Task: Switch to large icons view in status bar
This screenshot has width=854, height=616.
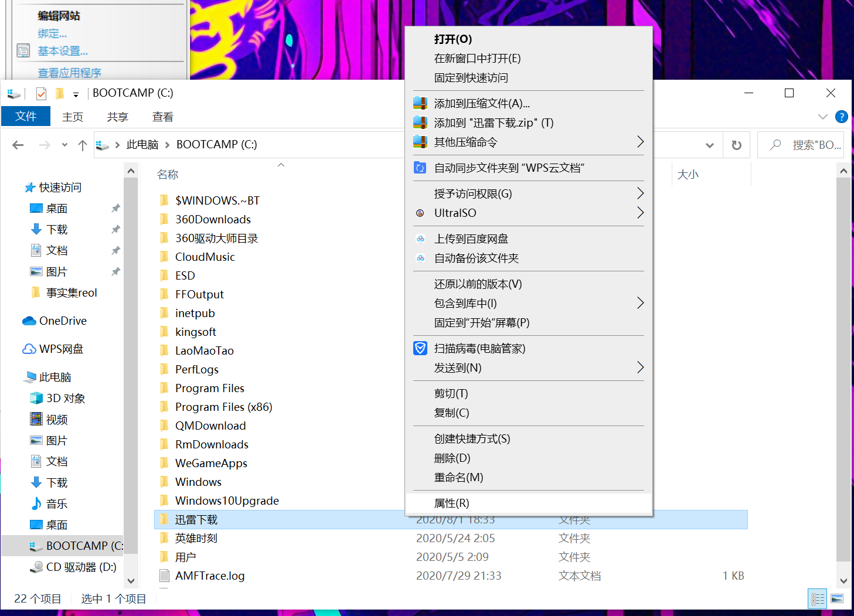Action: tap(837, 598)
